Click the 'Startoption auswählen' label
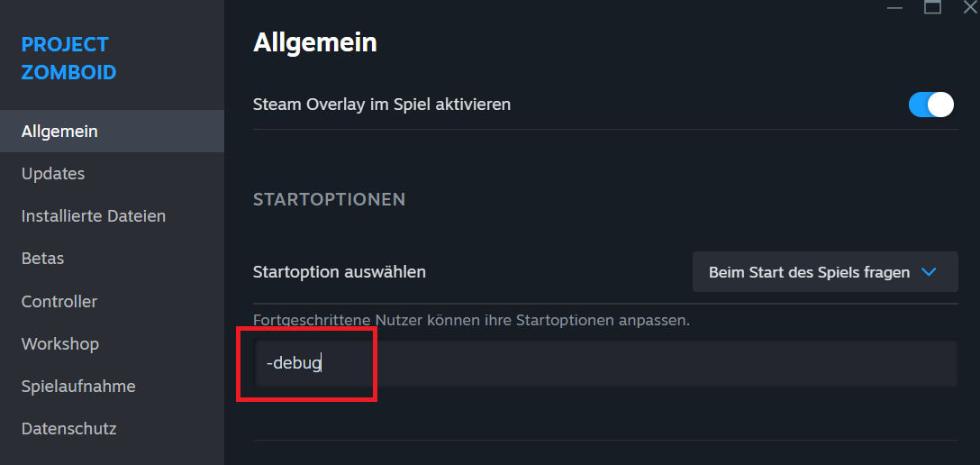Screen dimensions: 980x465 (x=340, y=271)
